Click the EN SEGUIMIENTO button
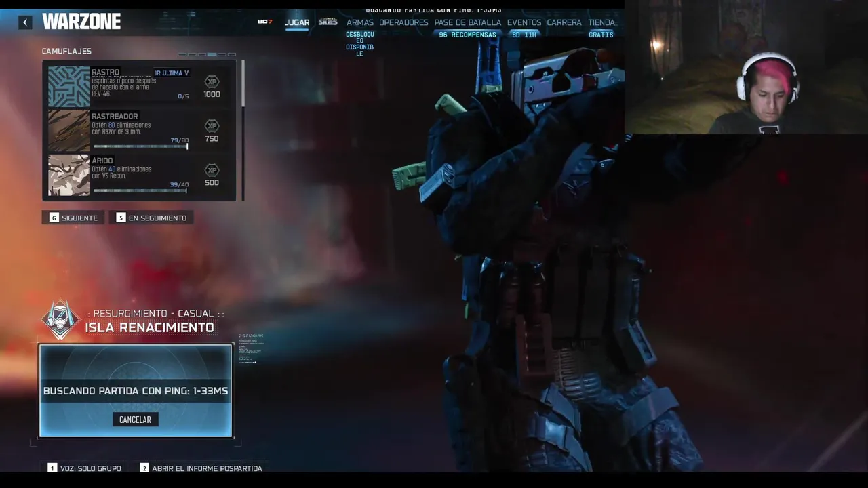868x488 pixels. click(x=151, y=218)
